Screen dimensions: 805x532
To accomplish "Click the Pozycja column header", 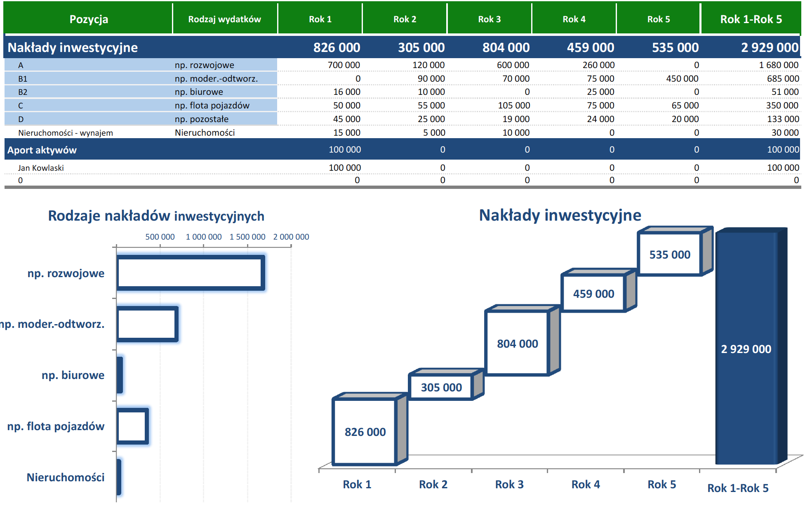I will (x=89, y=19).
